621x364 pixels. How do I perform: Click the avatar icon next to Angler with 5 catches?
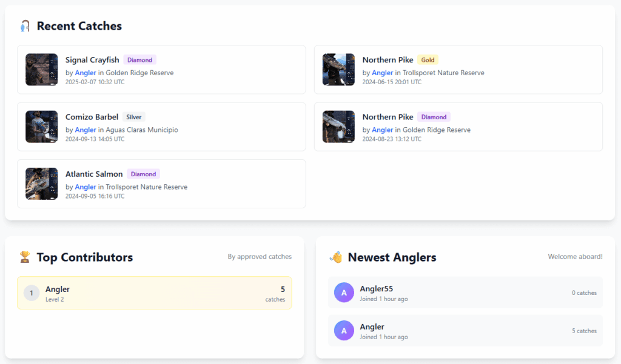coord(344,331)
